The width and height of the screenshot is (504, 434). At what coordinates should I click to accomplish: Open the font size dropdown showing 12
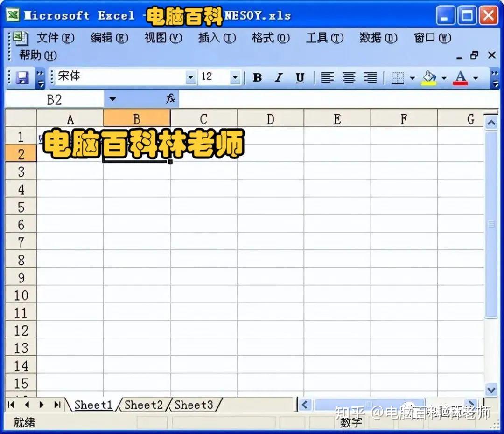(x=235, y=77)
